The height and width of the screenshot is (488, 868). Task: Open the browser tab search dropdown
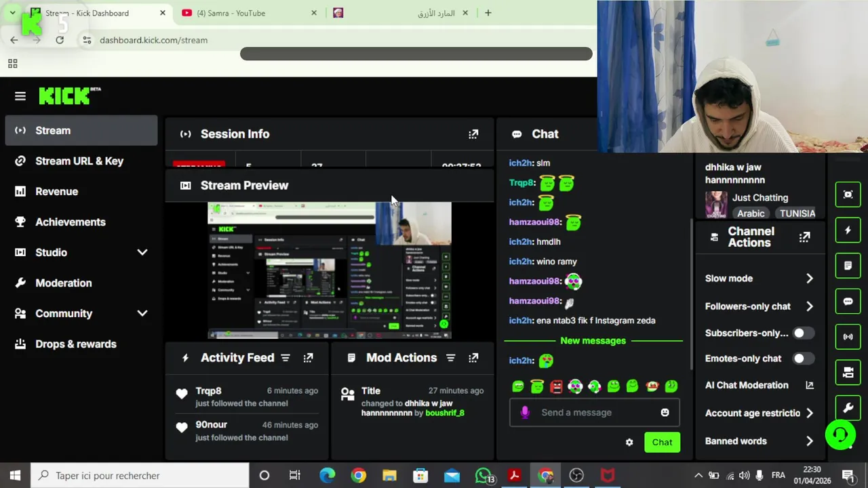(x=12, y=13)
